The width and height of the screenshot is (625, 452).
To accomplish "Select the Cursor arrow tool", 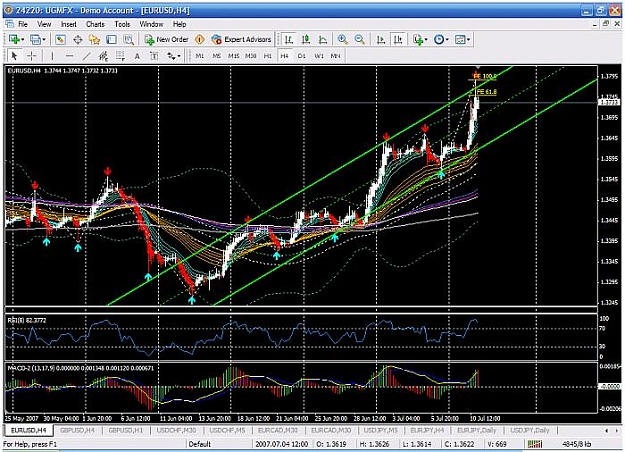I will 15,56.
